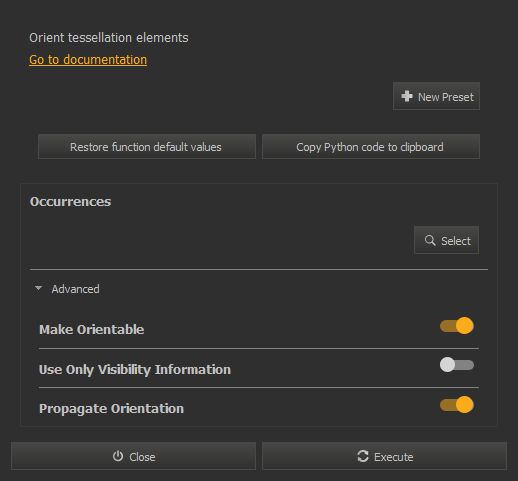Click the Propagate Orientation label text
Screen dimensions: 518x481
(111, 409)
